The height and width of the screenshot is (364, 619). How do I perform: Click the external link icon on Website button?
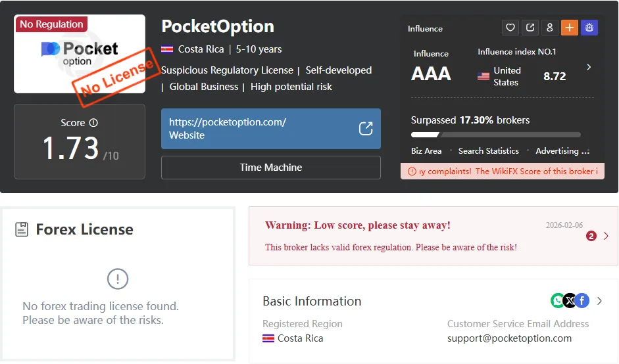366,129
